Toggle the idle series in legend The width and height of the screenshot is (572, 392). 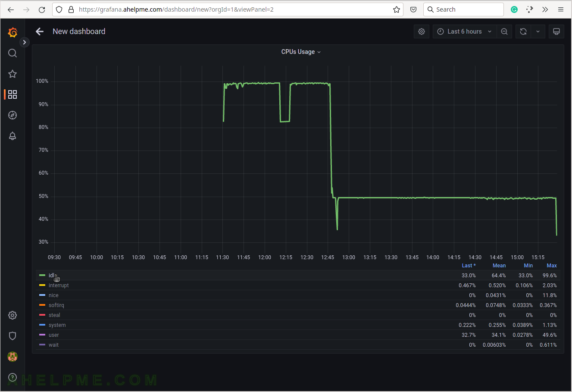[52, 276]
